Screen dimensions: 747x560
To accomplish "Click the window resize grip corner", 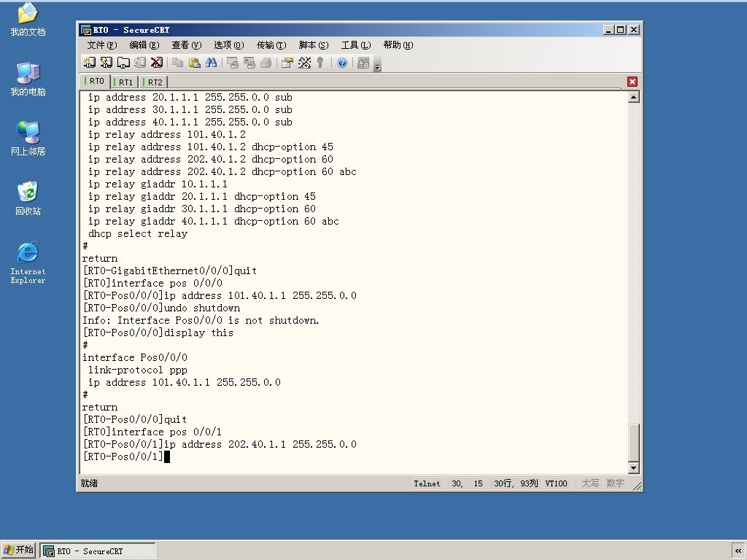I will (637, 485).
